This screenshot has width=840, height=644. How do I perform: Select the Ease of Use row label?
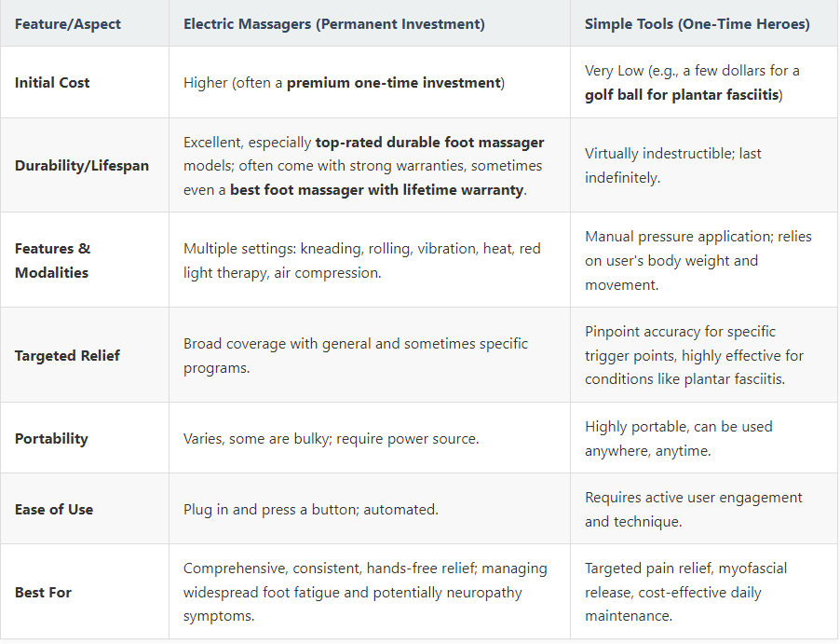(x=54, y=510)
